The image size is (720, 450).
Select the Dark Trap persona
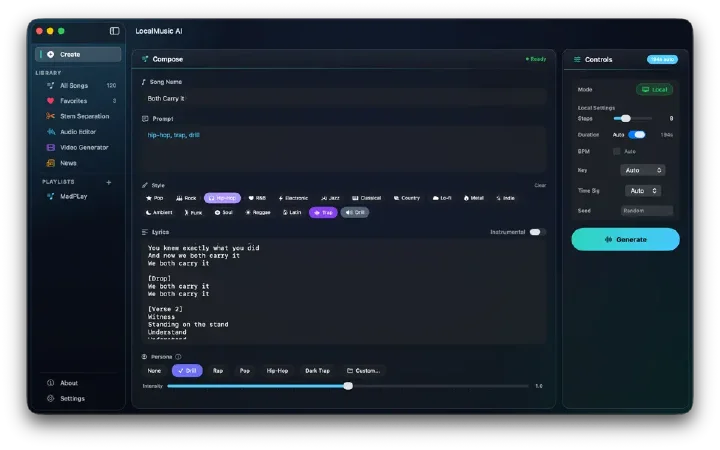[x=317, y=371]
